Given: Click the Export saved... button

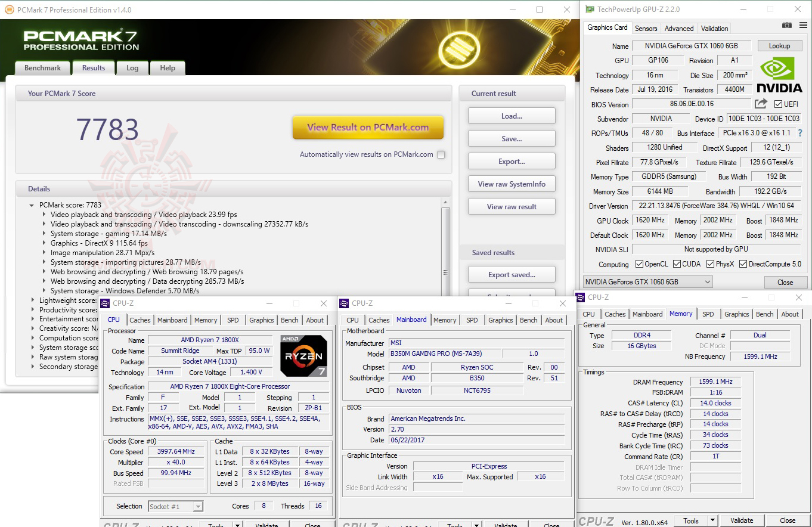Looking at the screenshot, I should click(x=512, y=275).
